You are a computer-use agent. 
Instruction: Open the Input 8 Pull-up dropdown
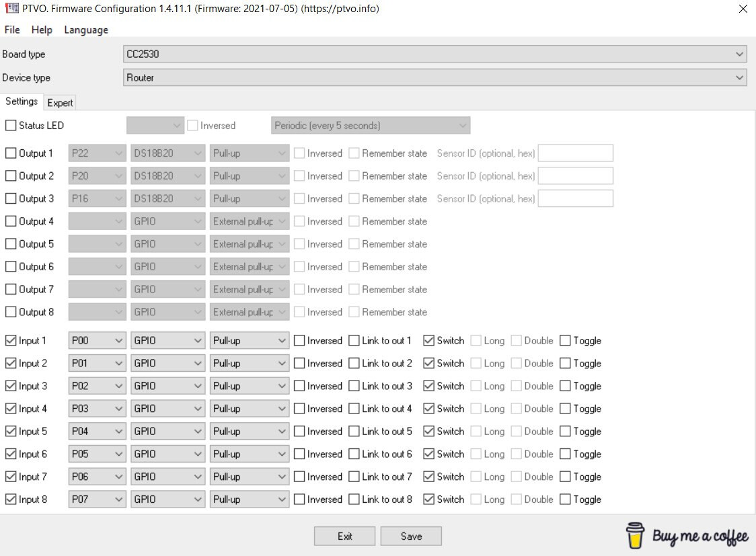tap(250, 499)
